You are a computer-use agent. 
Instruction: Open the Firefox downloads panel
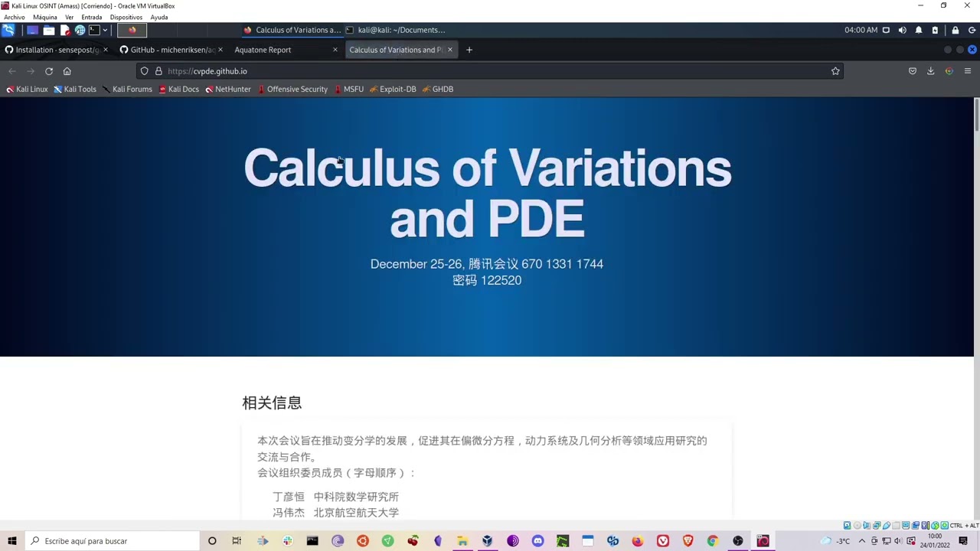coord(931,71)
